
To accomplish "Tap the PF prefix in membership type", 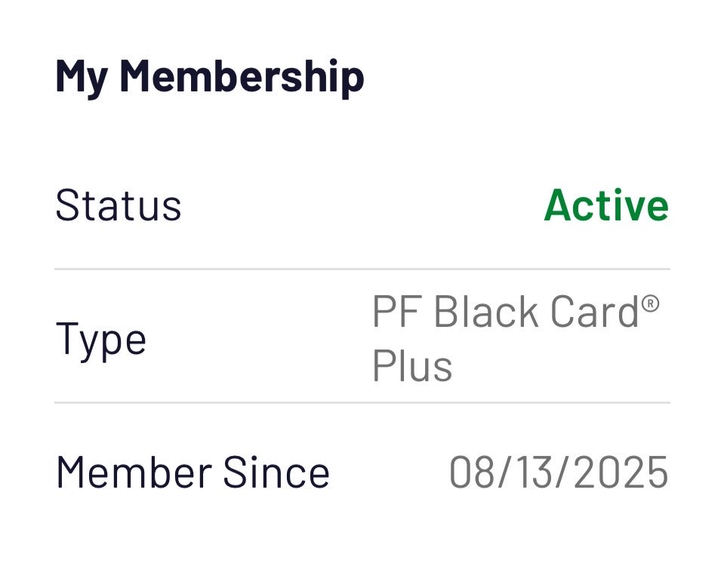I will [x=397, y=312].
